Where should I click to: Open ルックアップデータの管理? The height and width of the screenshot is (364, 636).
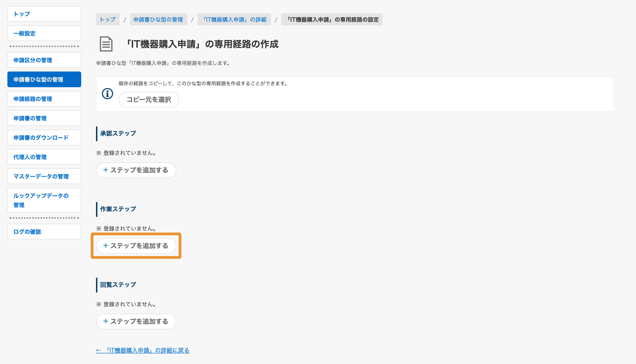click(x=44, y=200)
